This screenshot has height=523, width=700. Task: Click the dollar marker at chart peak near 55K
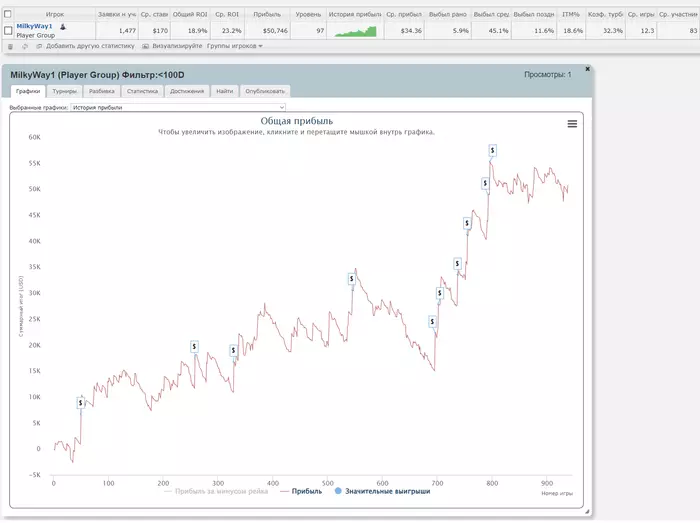coord(492,150)
